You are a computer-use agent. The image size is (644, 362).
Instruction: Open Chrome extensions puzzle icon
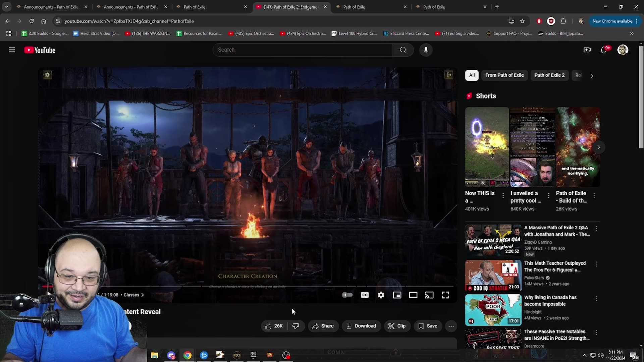click(563, 21)
